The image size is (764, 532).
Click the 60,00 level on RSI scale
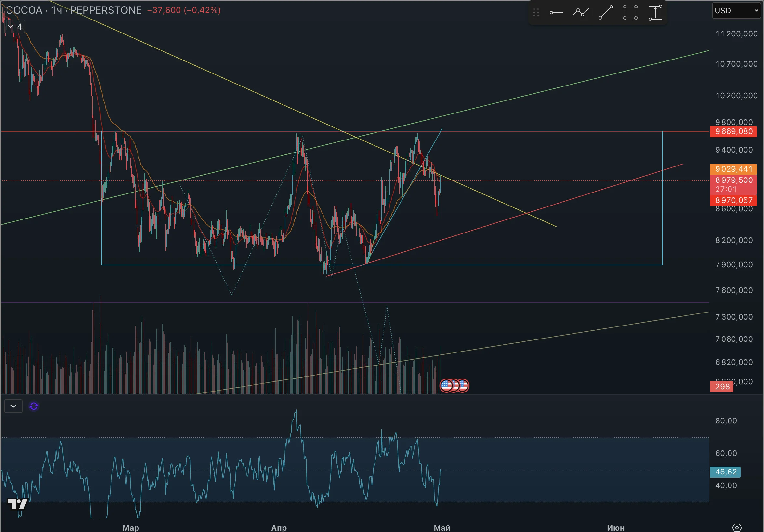pyautogui.click(x=726, y=453)
